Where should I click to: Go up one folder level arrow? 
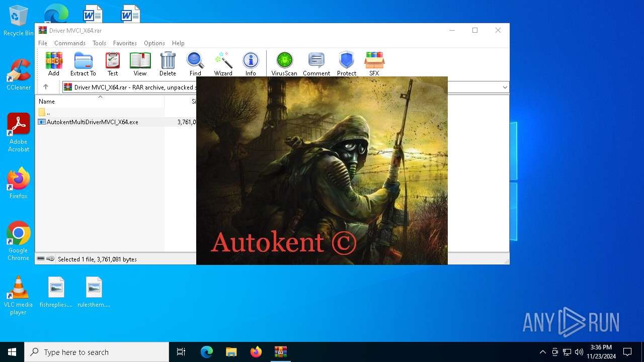(46, 87)
